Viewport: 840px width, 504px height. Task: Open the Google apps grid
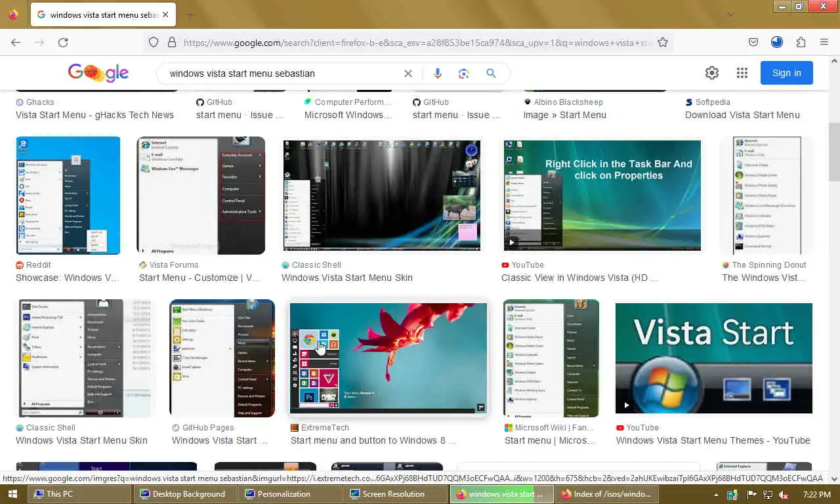coord(742,73)
